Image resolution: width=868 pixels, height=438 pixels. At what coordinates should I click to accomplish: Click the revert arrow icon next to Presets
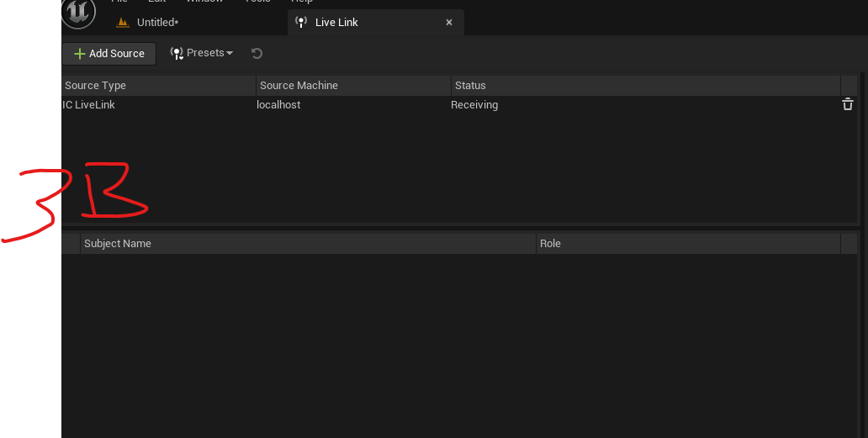tap(257, 53)
